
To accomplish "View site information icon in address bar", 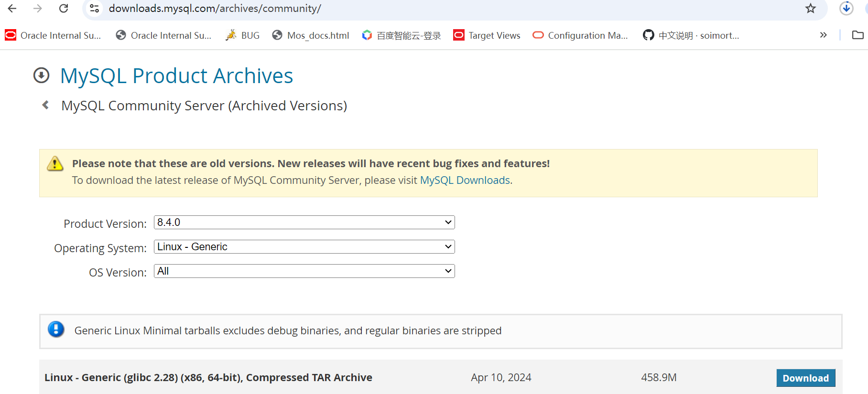I will (x=95, y=9).
